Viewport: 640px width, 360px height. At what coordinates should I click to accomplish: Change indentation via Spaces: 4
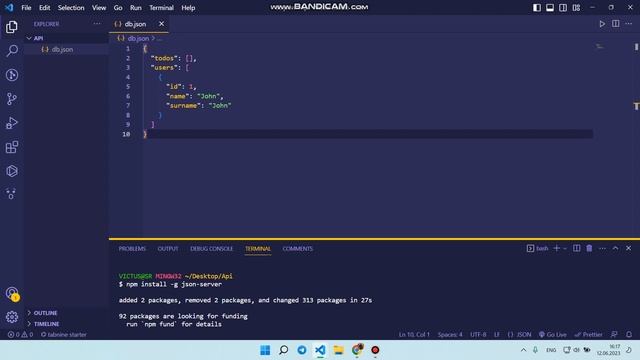point(450,335)
